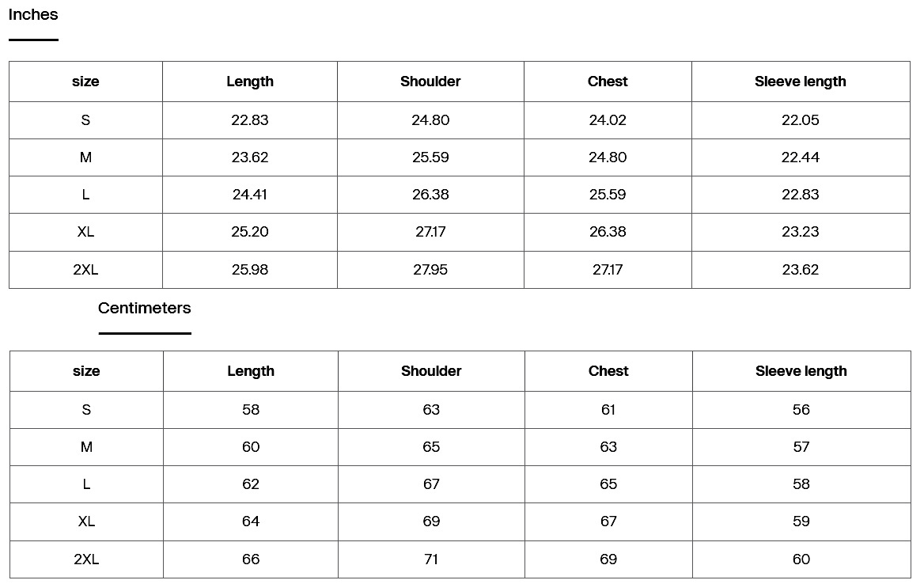This screenshot has width=924, height=584.
Task: Select the 2XL row in inches table
Action: tap(460, 270)
